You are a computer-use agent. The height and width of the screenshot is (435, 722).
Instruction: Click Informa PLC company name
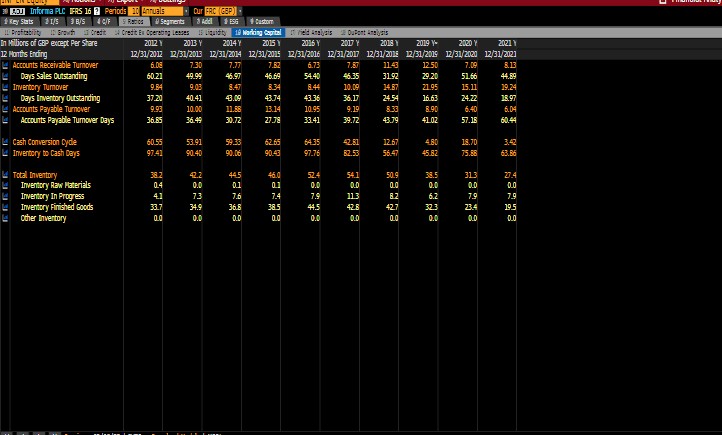point(47,11)
